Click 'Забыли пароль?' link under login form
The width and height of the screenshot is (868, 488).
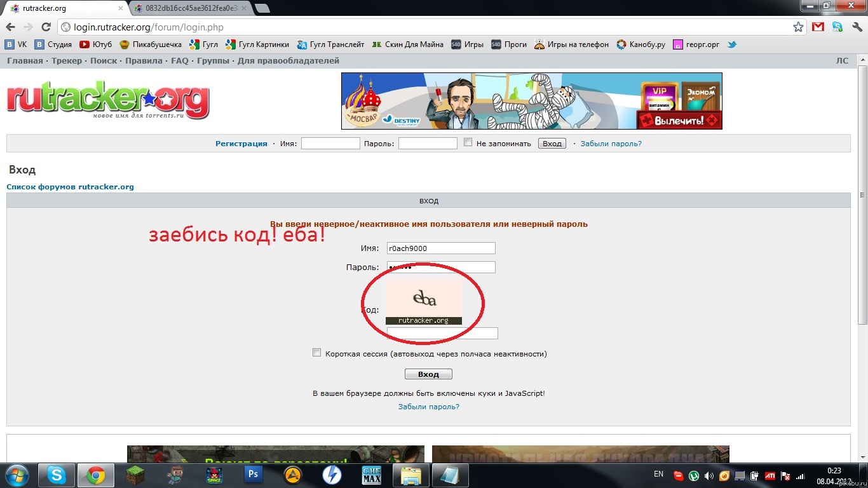(428, 407)
